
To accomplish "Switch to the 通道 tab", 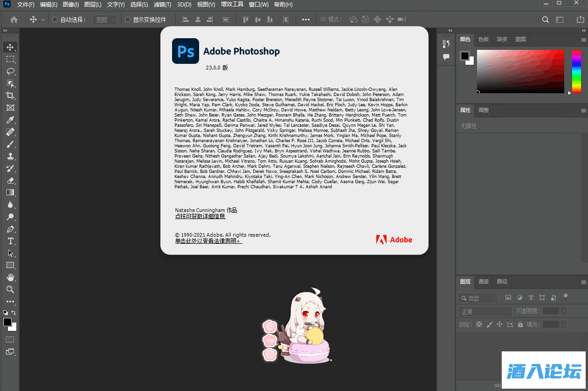I will [484, 281].
